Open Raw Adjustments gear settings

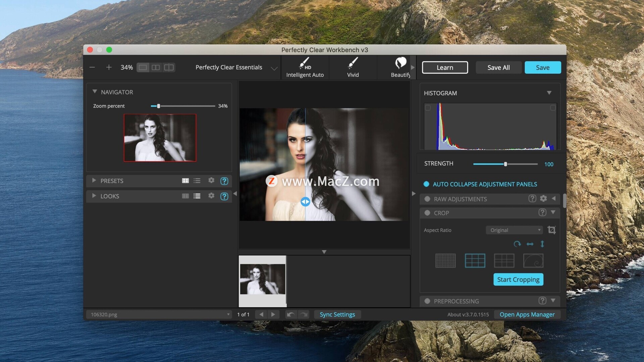point(543,198)
